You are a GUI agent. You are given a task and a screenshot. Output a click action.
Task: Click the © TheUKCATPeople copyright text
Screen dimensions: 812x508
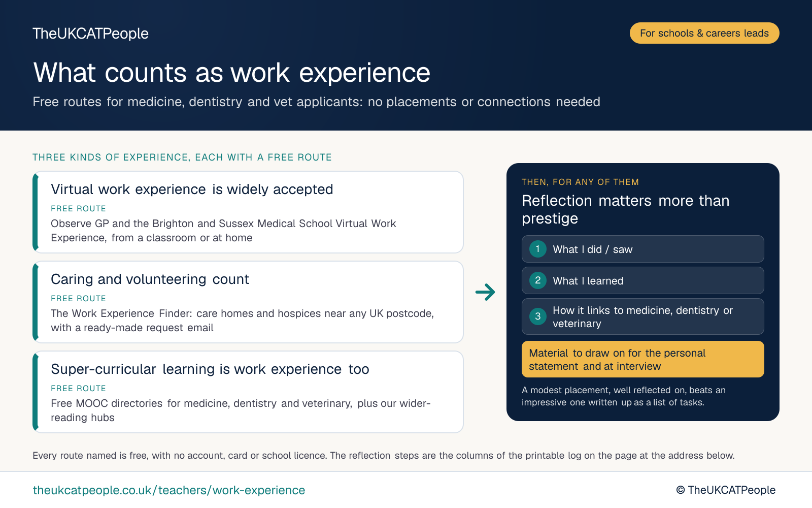pyautogui.click(x=726, y=490)
